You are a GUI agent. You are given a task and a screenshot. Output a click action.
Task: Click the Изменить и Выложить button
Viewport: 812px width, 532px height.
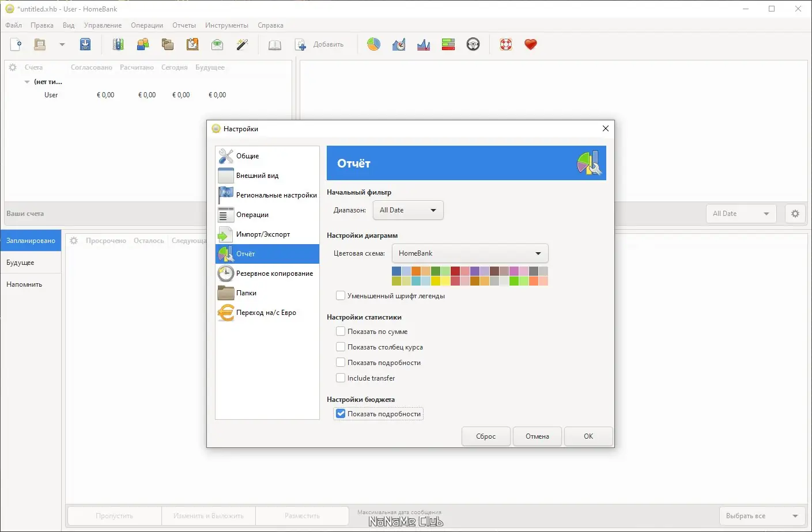tap(209, 516)
